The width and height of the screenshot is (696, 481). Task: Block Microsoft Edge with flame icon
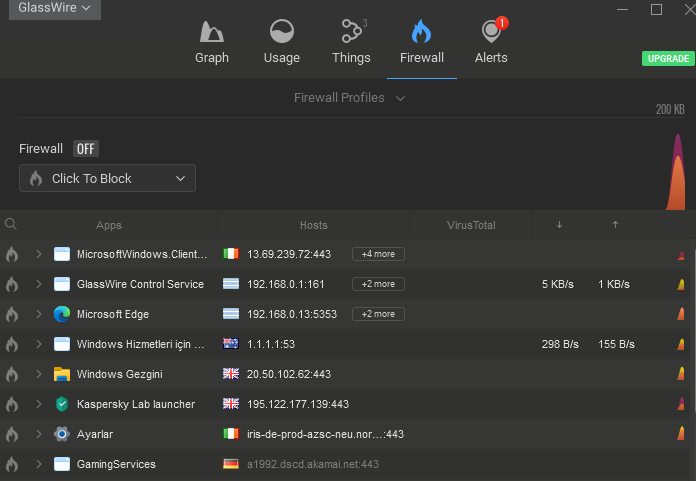pyautogui.click(x=12, y=314)
